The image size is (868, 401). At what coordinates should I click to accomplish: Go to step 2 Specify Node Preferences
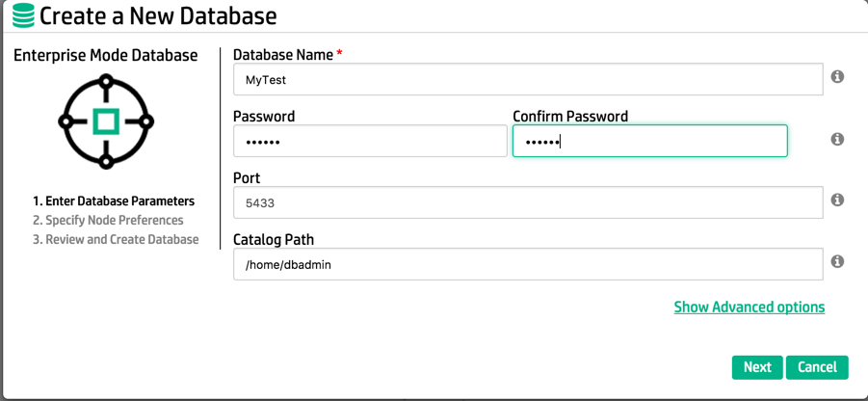pos(108,221)
